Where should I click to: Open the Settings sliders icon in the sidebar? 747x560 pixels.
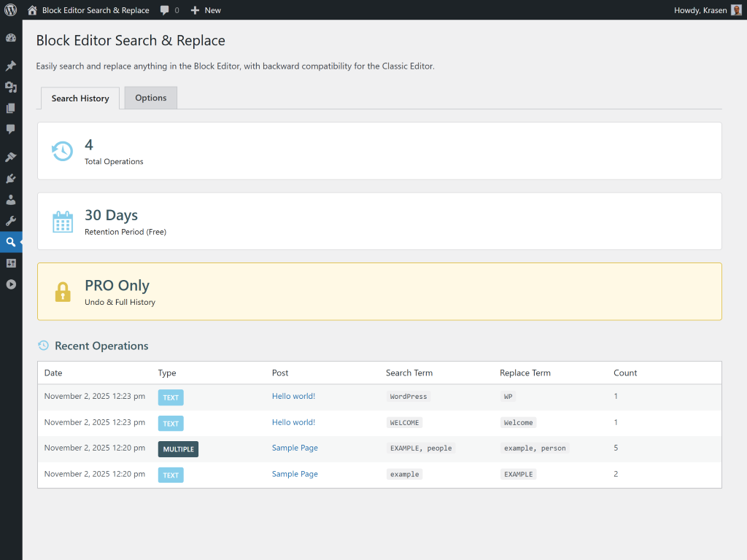click(x=11, y=262)
